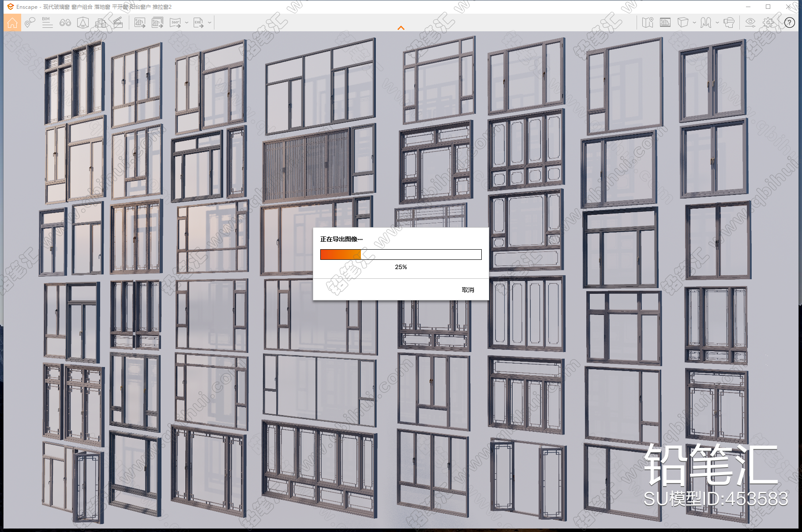This screenshot has height=532, width=802.
Task: Click the 正在导出图像 dialog title text
Action: tap(341, 239)
